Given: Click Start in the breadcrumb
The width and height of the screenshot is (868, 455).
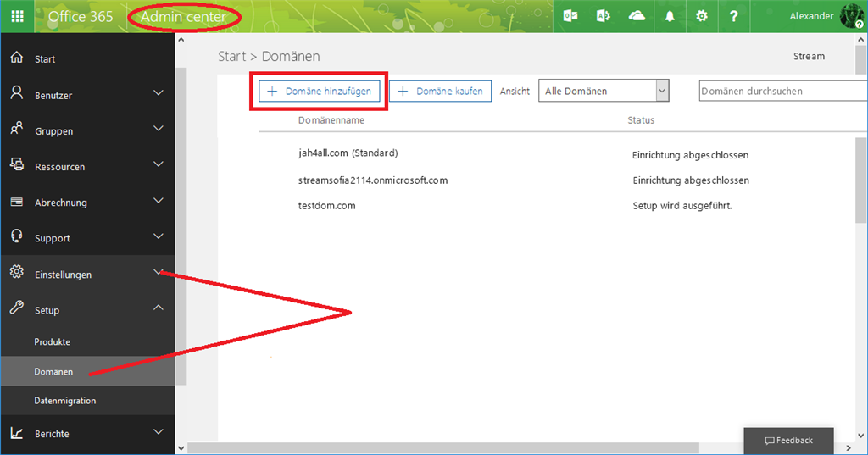Looking at the screenshot, I should (232, 56).
